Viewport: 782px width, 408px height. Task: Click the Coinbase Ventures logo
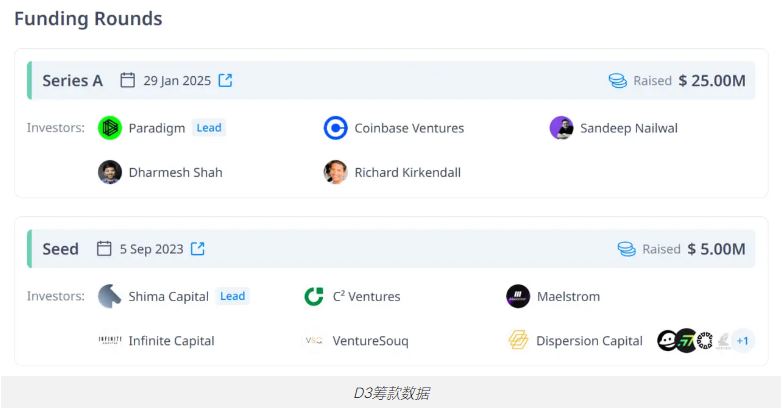336,128
